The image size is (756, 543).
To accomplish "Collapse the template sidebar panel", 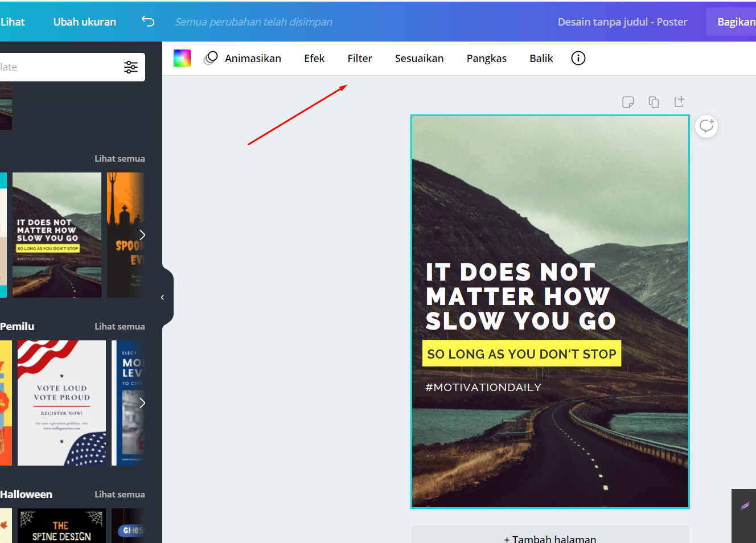I will (163, 297).
